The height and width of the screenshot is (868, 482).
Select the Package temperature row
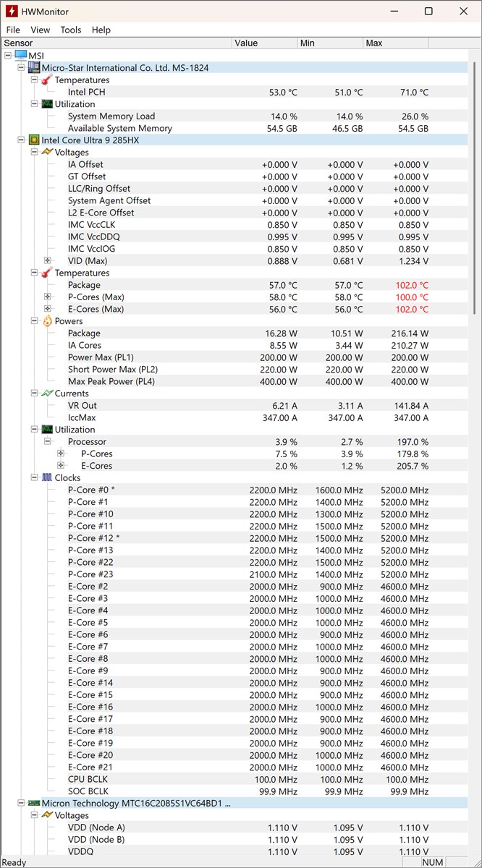(x=84, y=285)
